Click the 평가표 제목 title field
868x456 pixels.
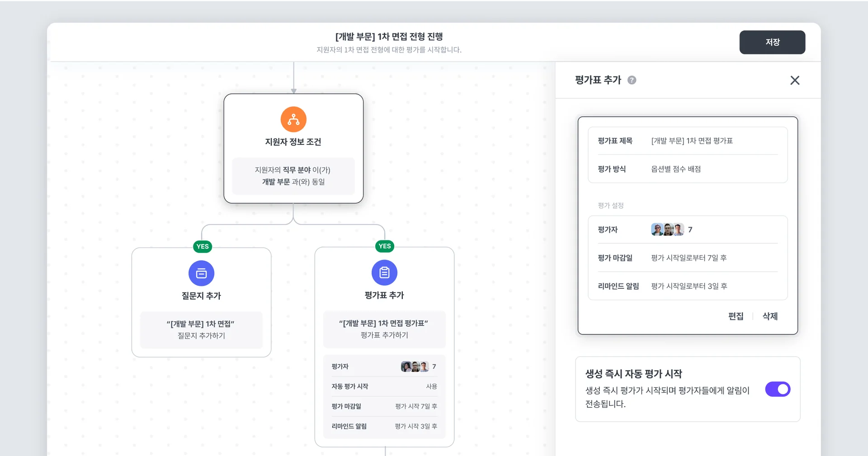[x=687, y=141]
